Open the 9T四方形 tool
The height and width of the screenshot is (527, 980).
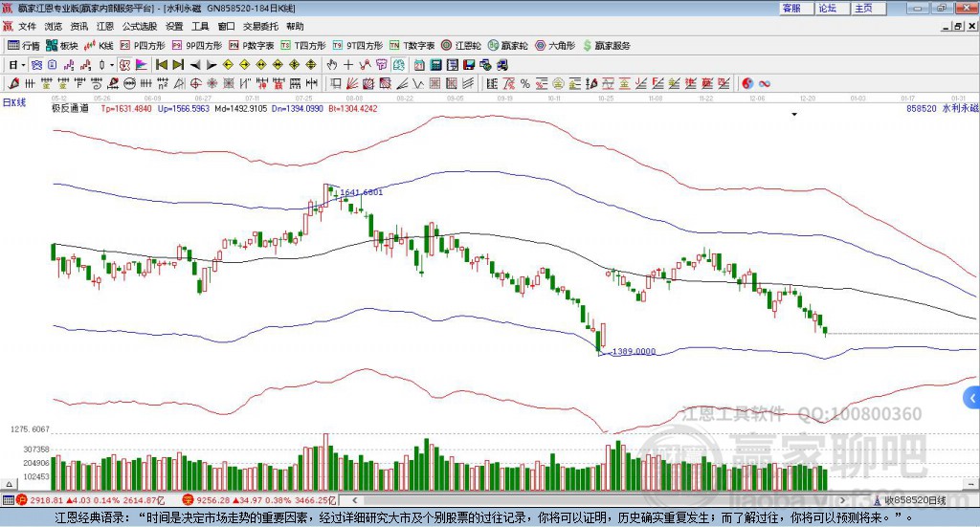[x=358, y=46]
